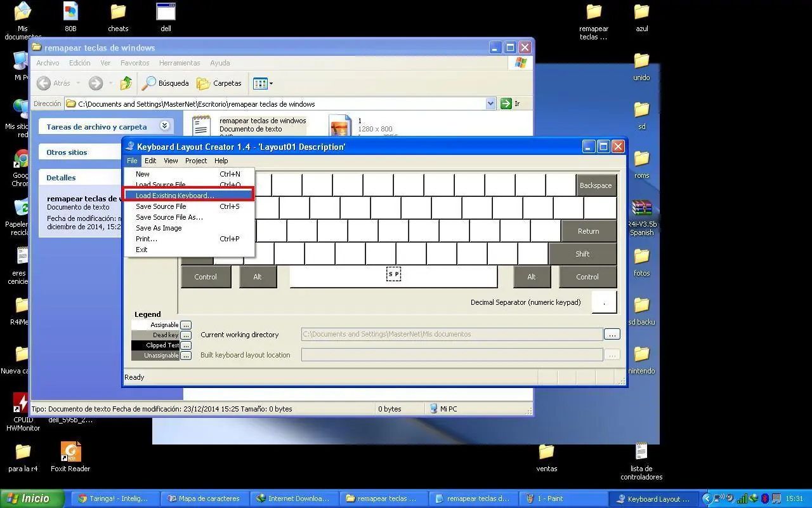Click the Unassignable legend color swatch
The height and width of the screenshot is (508, 812).
click(155, 356)
